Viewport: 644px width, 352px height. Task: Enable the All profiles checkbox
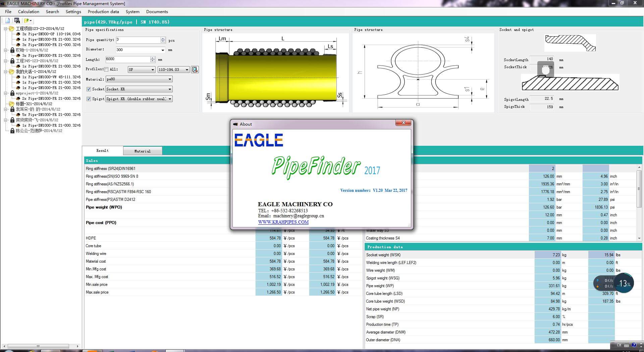(x=106, y=69)
